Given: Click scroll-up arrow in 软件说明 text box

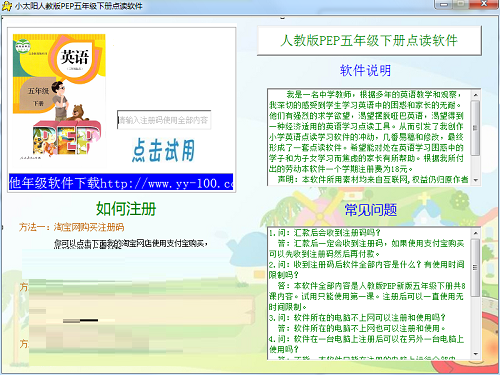Looking at the screenshot, I should point(476,95).
